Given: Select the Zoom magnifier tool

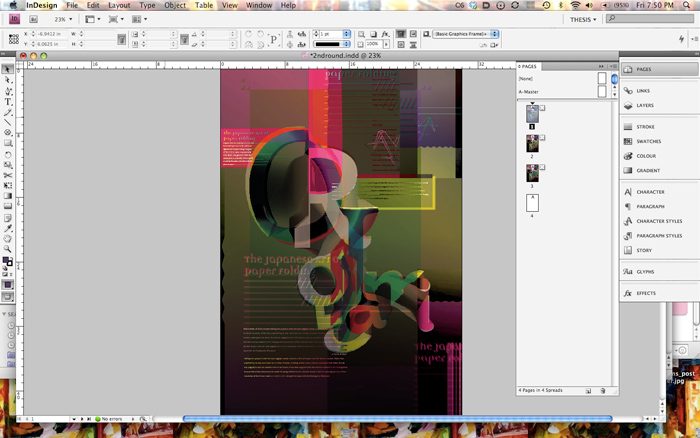Looking at the screenshot, I should pos(8,249).
